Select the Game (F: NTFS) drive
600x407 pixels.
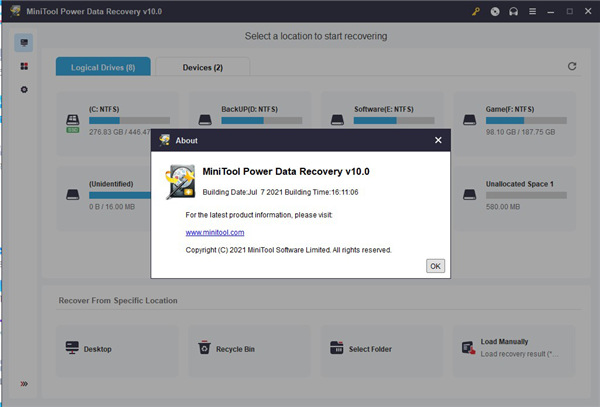pos(515,118)
